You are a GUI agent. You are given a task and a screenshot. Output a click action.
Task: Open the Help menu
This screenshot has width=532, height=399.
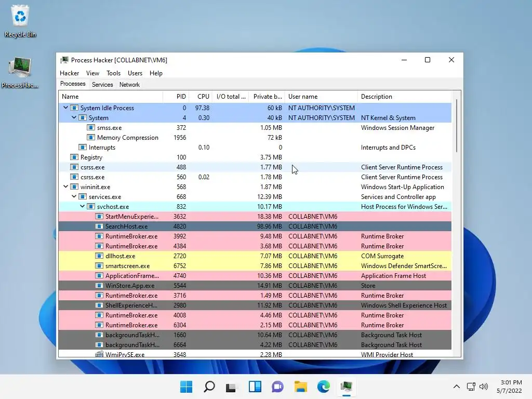pyautogui.click(x=156, y=73)
